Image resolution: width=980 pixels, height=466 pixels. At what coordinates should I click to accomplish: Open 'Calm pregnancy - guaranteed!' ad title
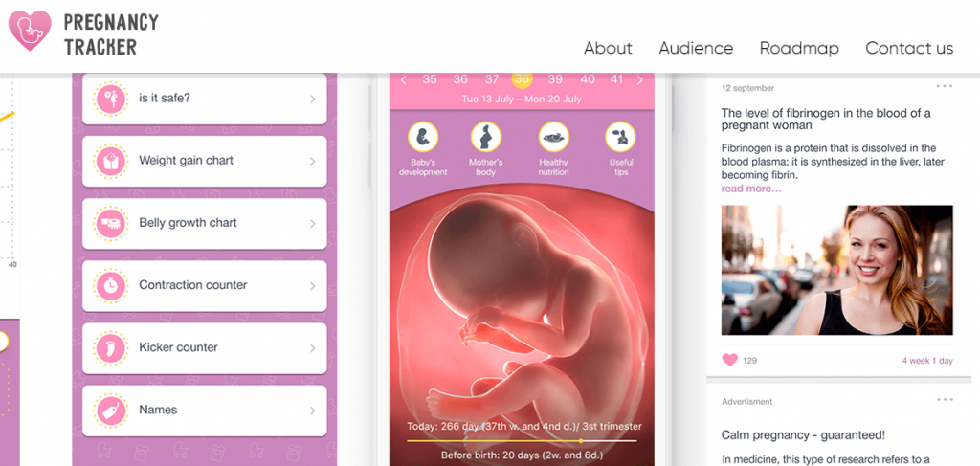803,434
